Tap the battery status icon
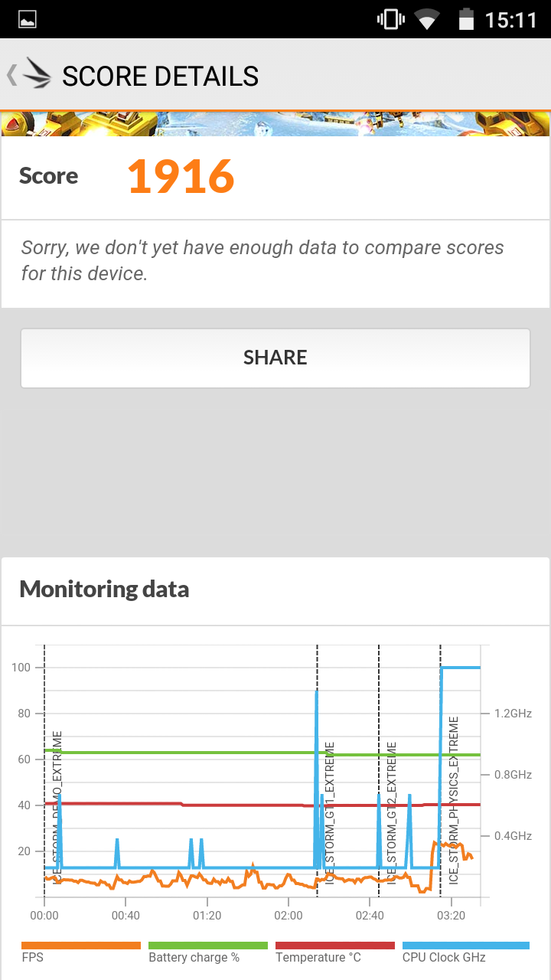The width and height of the screenshot is (551, 980). tap(466, 19)
